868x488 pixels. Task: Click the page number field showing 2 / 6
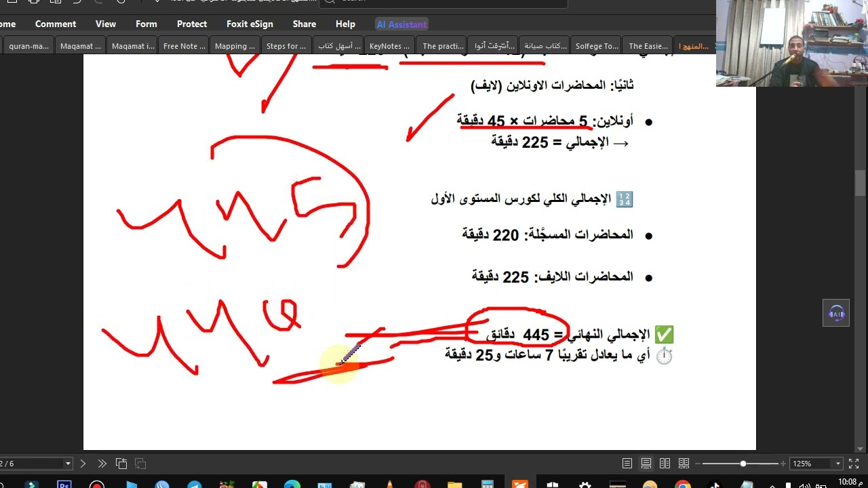pyautogui.click(x=31, y=464)
